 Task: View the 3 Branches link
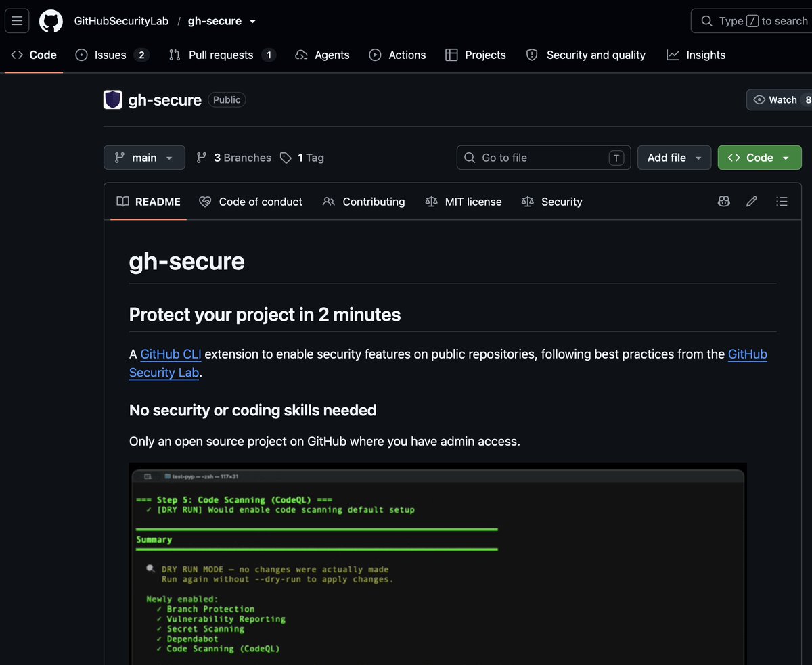coord(233,158)
